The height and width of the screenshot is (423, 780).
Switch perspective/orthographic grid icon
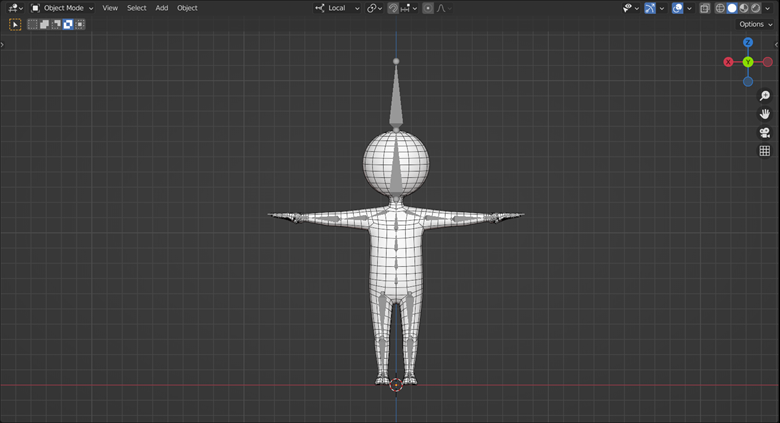click(x=765, y=151)
